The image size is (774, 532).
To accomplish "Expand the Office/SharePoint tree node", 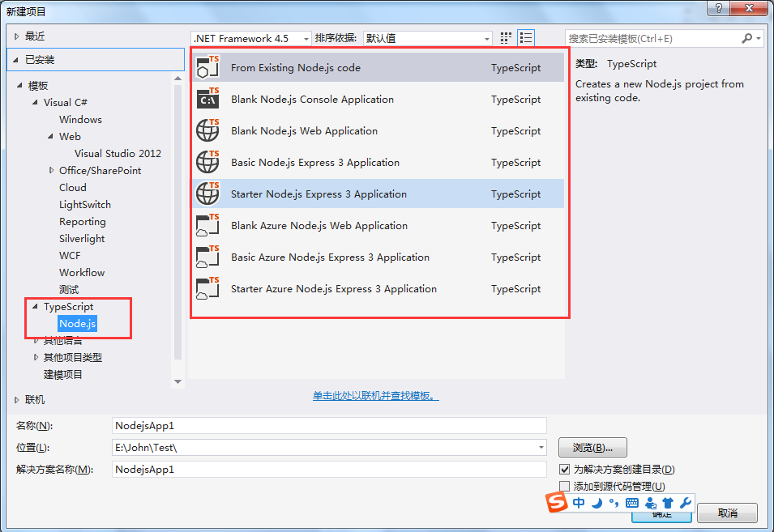I will (50, 171).
